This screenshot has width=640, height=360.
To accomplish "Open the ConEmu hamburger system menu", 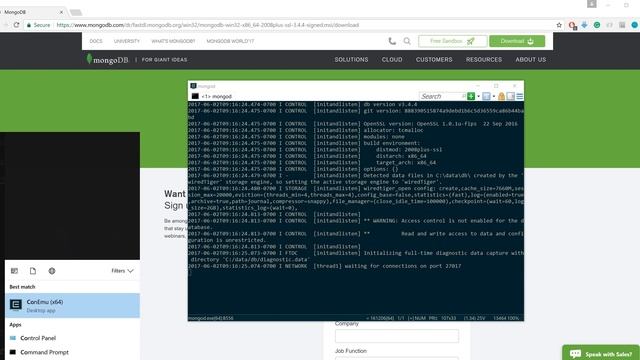I will click(520, 96).
